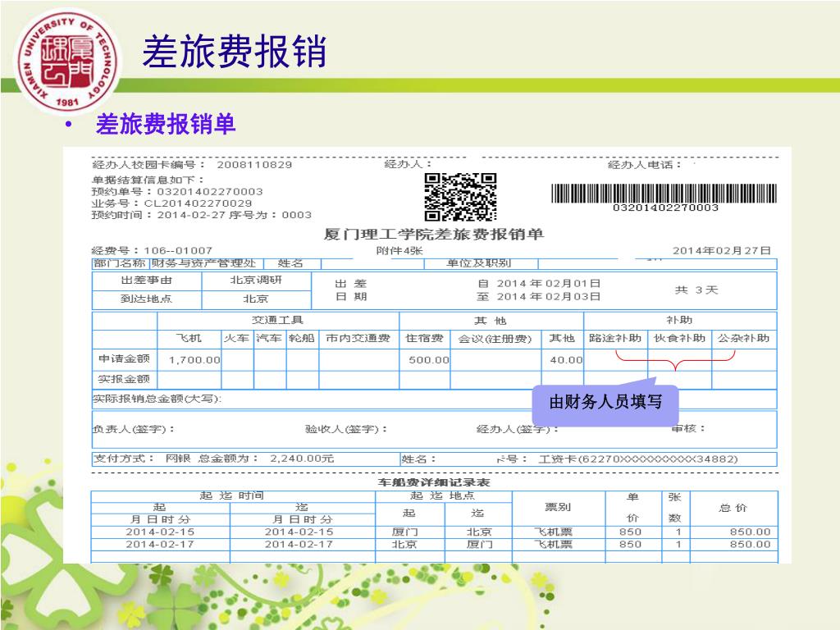Click trip reason cell 北京调研

pyautogui.click(x=256, y=281)
